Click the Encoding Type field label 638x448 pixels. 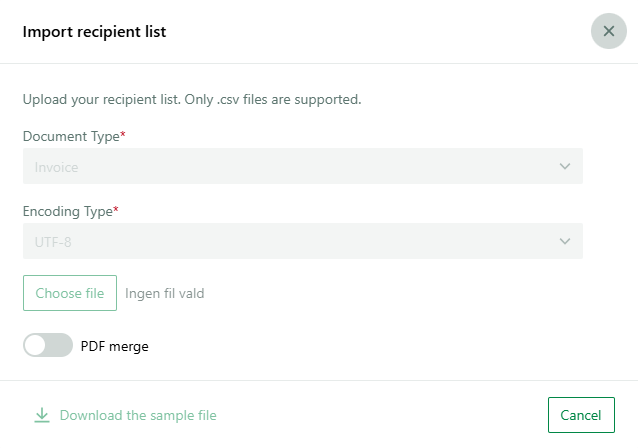(68, 212)
